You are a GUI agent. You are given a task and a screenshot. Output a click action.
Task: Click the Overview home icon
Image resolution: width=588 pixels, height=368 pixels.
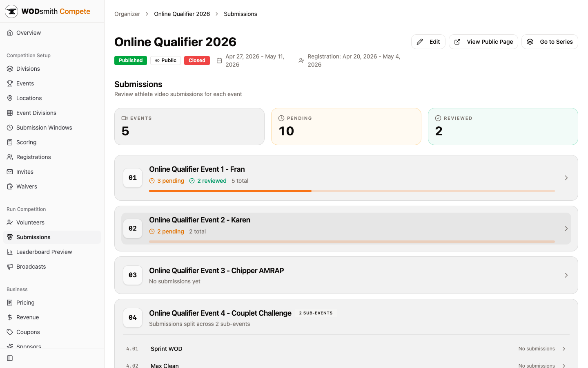pyautogui.click(x=10, y=33)
